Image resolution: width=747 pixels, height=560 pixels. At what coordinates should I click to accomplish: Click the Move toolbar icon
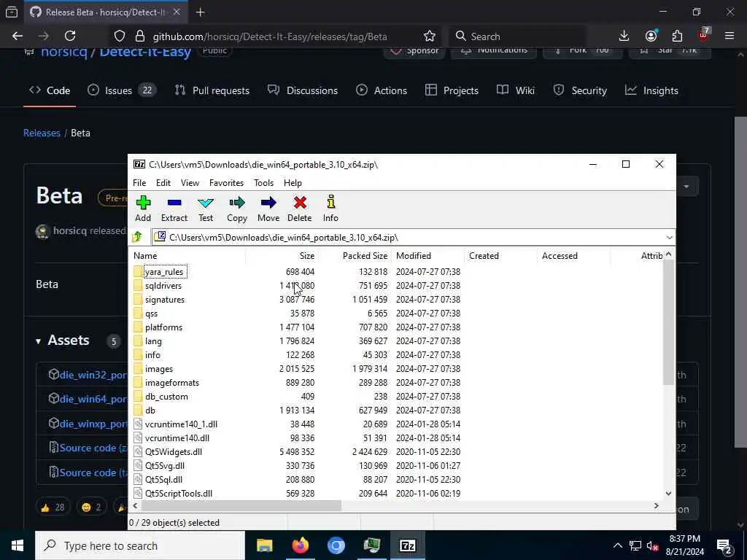coord(268,209)
